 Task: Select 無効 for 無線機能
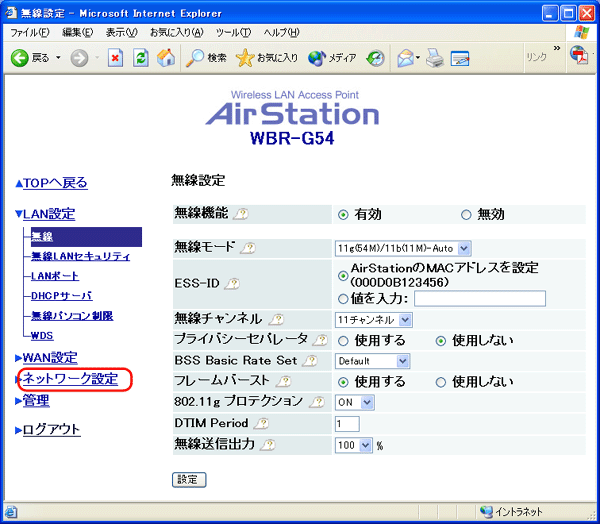coord(466,215)
